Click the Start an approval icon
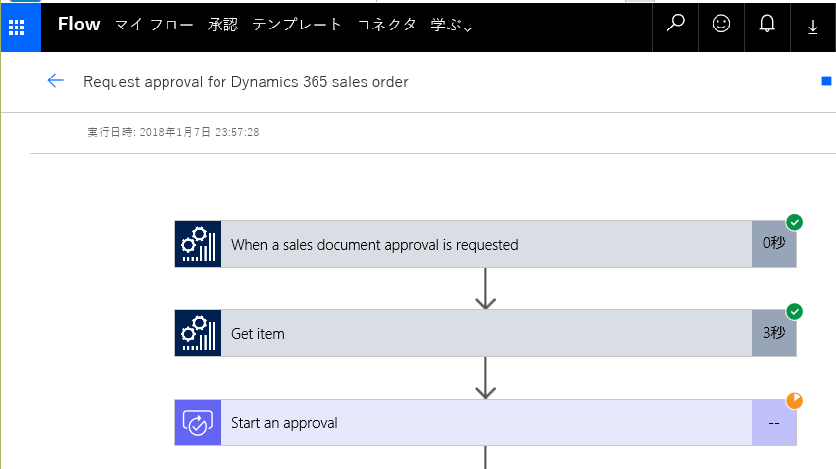Viewport: 836px width, 469px height. pos(198,423)
